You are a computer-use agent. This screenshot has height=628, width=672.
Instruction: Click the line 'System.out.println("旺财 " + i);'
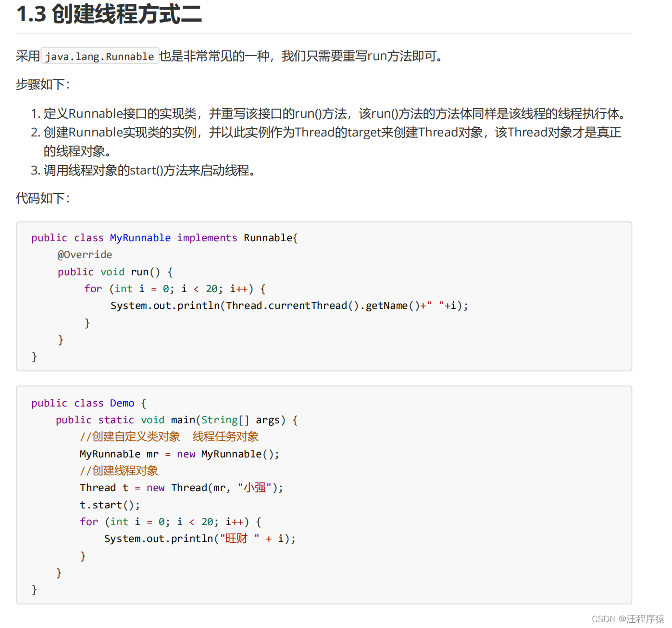pos(200,539)
